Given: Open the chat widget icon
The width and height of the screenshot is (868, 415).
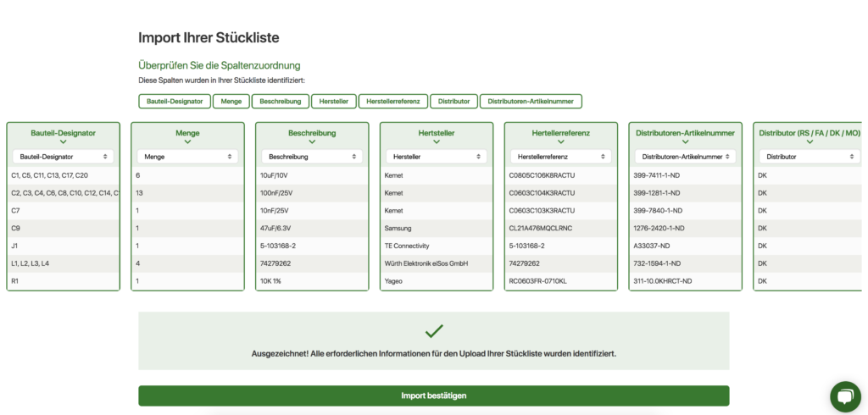Looking at the screenshot, I should pos(845,396).
